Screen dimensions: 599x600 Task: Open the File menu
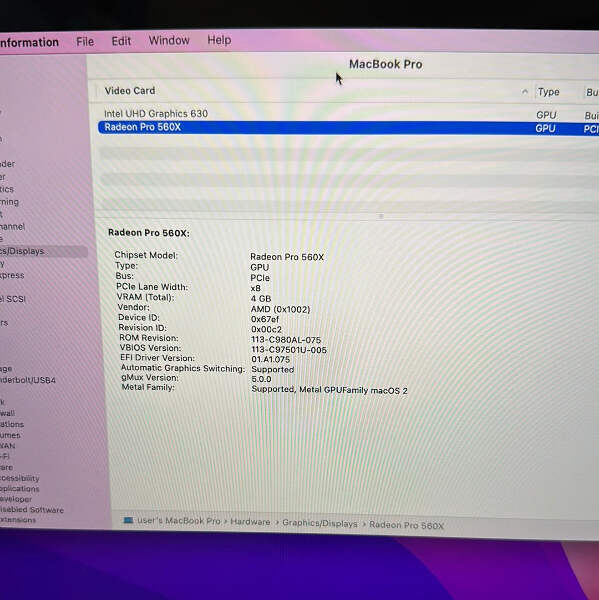(x=85, y=41)
